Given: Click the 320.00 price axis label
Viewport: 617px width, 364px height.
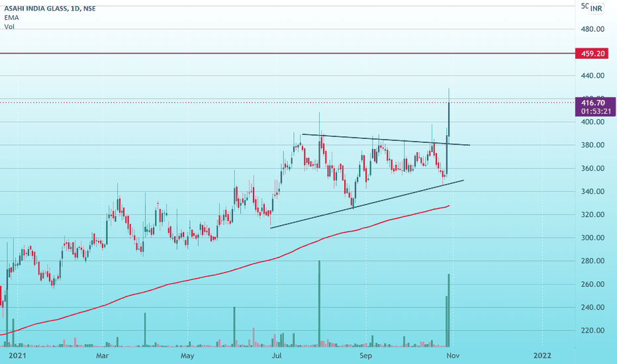Looking at the screenshot, I should coord(593,214).
